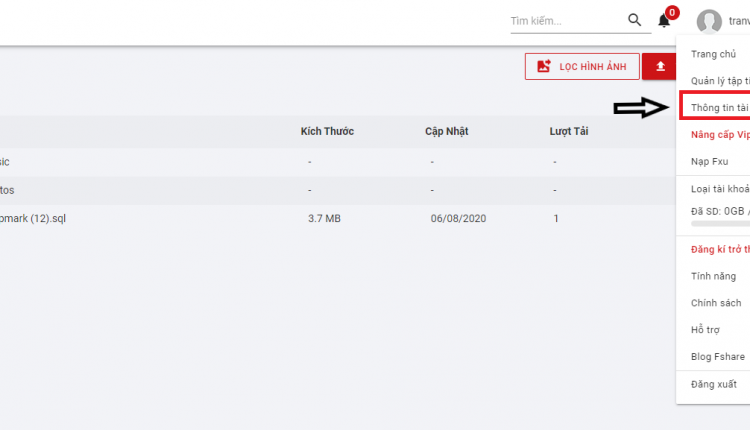Click the LỌC HÌNH ẢNH button
750x430 pixels.
[x=582, y=66]
